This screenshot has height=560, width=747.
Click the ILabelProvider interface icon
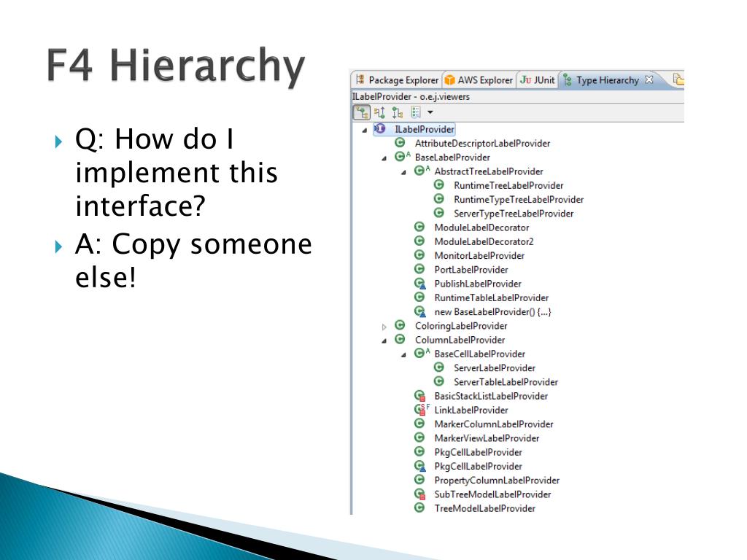coord(379,128)
